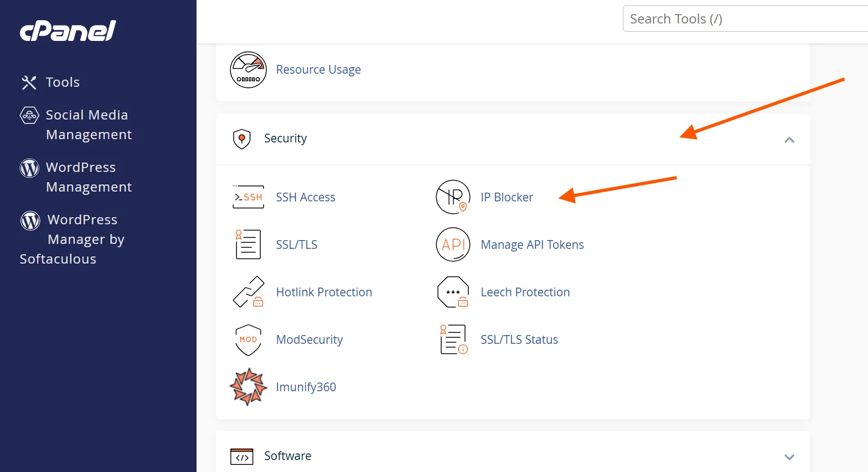The width and height of the screenshot is (868, 472).
Task: Open the SSL/TLS Status link
Action: 519,339
